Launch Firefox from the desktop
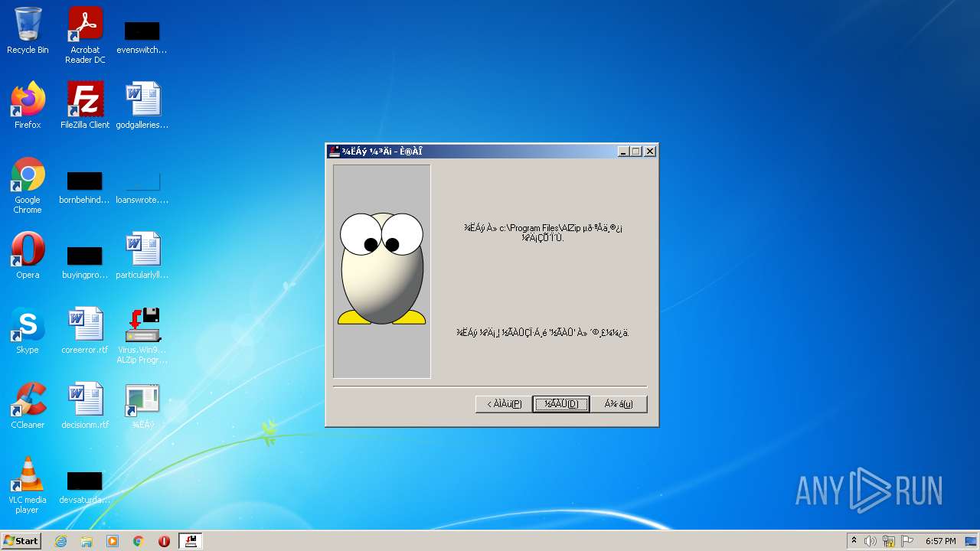 (x=28, y=106)
